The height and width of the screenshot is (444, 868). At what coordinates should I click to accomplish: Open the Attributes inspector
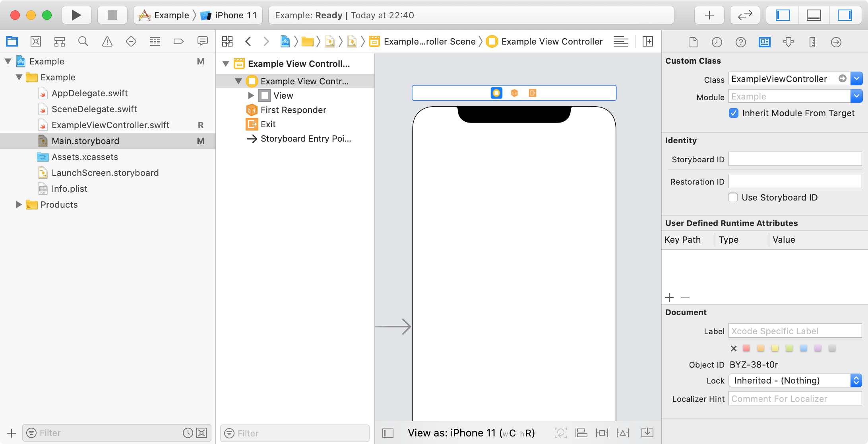point(789,42)
